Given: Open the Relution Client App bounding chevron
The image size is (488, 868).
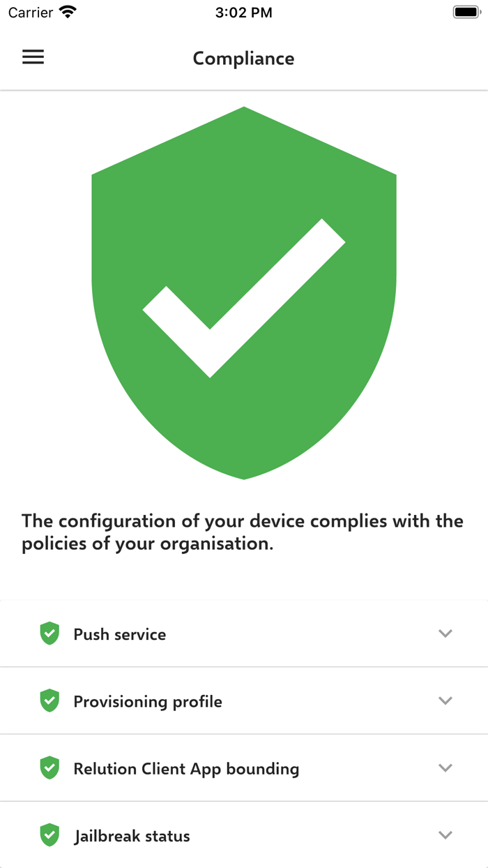Looking at the screenshot, I should point(445,768).
